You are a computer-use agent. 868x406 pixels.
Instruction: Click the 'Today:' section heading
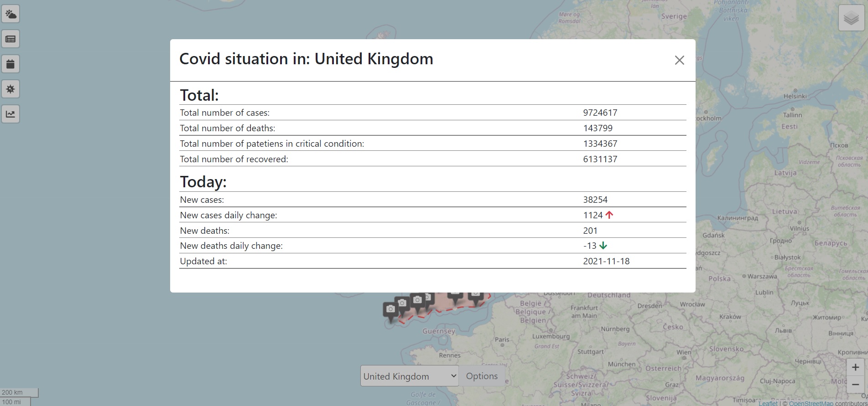click(203, 182)
